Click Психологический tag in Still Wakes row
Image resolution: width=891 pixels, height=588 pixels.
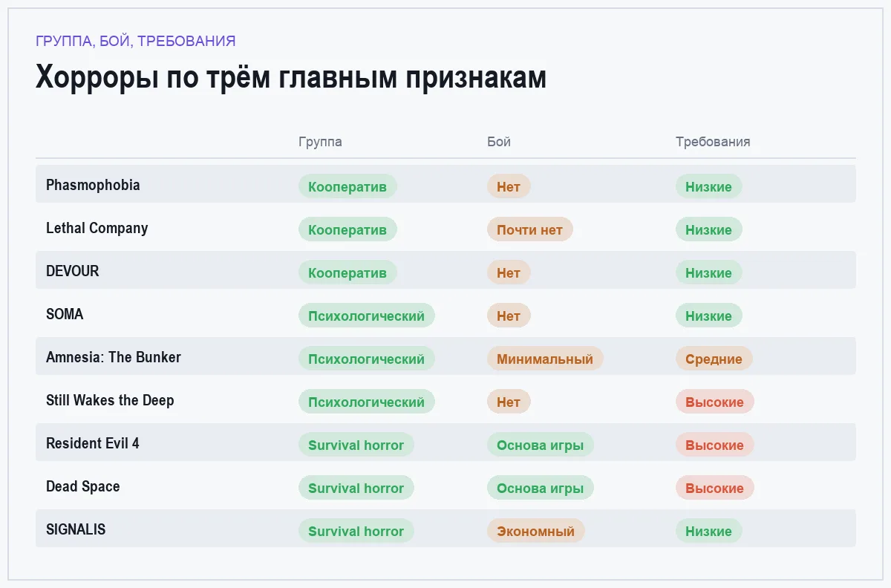[367, 402]
